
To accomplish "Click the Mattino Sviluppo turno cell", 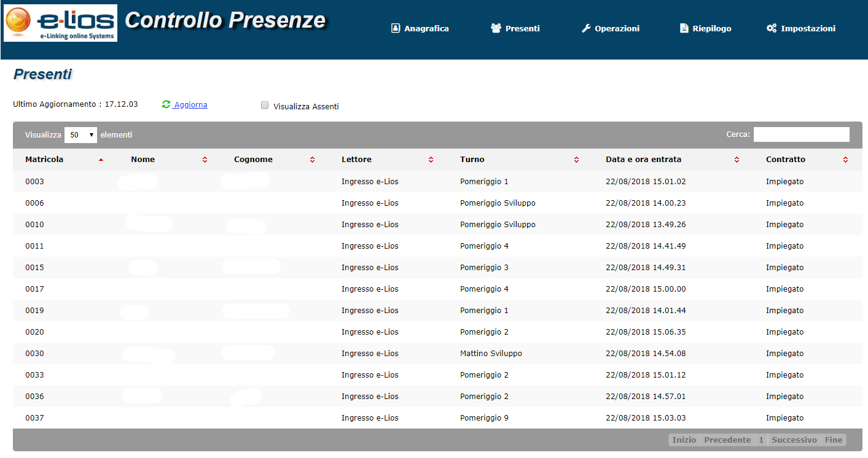I will click(491, 354).
